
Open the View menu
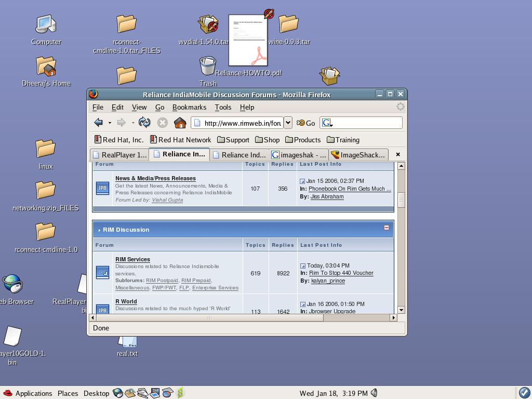click(139, 107)
